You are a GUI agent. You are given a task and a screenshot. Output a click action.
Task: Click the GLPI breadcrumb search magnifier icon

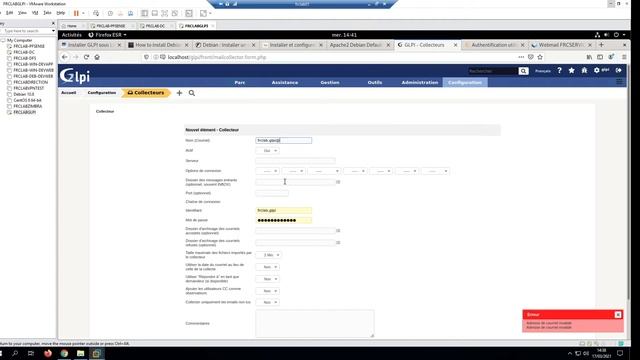pyautogui.click(x=192, y=93)
